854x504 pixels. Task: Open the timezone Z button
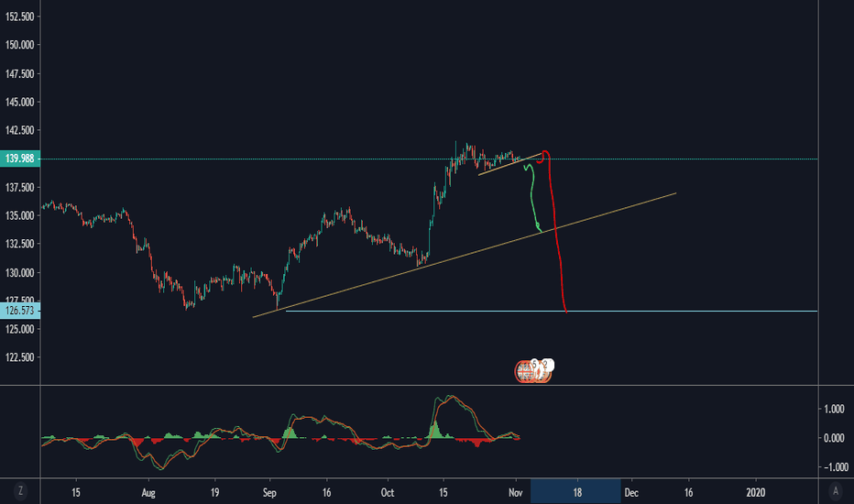pos(21,491)
